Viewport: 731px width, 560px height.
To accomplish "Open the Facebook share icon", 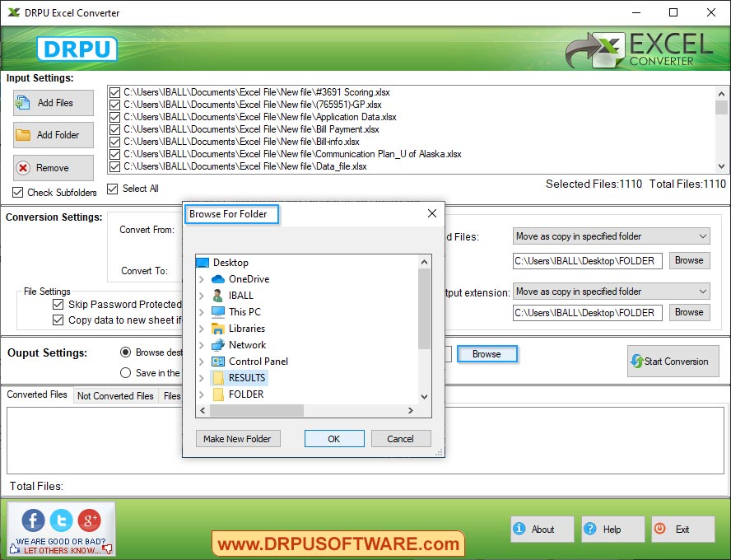I will (32, 520).
